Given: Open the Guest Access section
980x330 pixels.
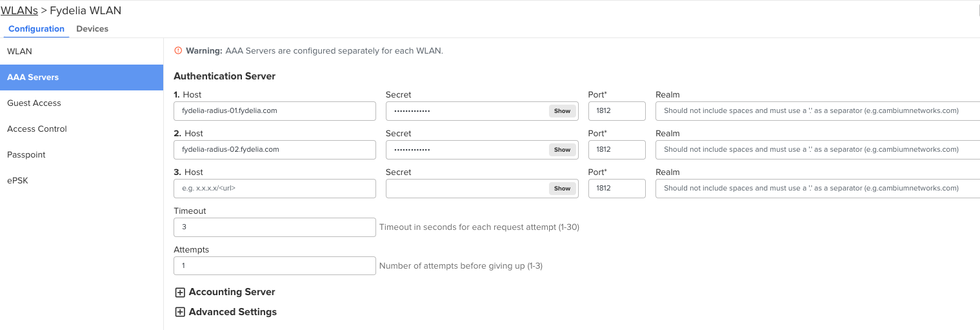Looking at the screenshot, I should point(34,103).
